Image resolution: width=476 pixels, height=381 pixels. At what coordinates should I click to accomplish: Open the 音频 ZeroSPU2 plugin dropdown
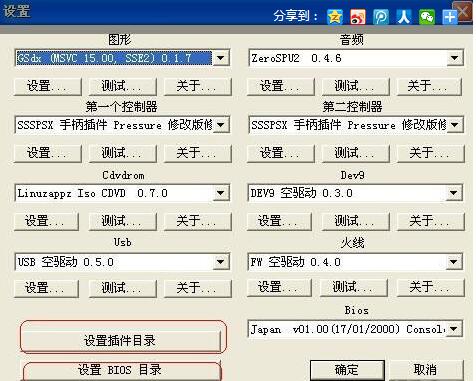tap(454, 58)
